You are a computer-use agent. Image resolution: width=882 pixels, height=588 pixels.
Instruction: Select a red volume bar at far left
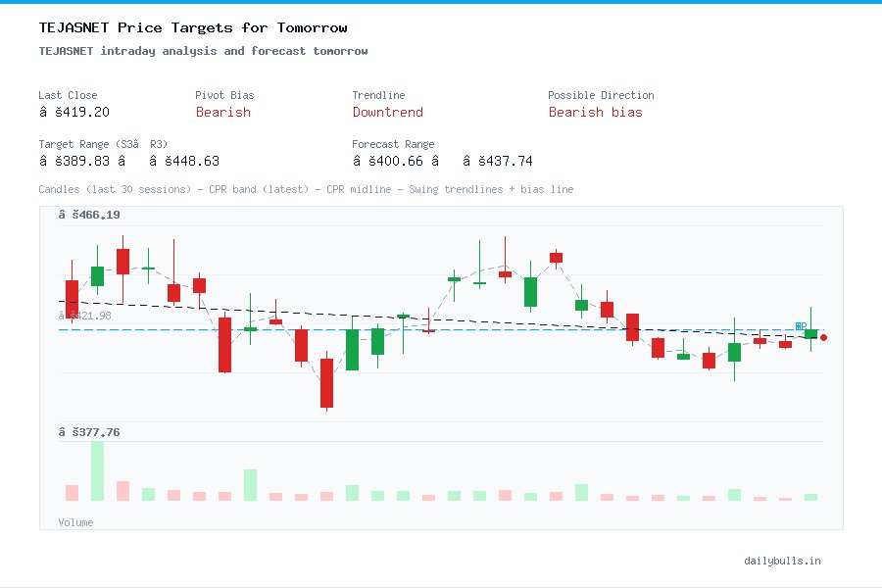[x=73, y=491]
